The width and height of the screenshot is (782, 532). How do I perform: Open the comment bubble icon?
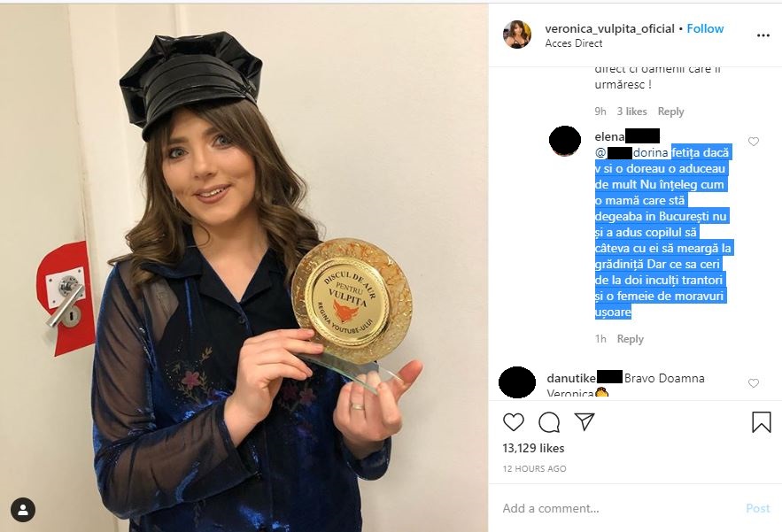549,422
